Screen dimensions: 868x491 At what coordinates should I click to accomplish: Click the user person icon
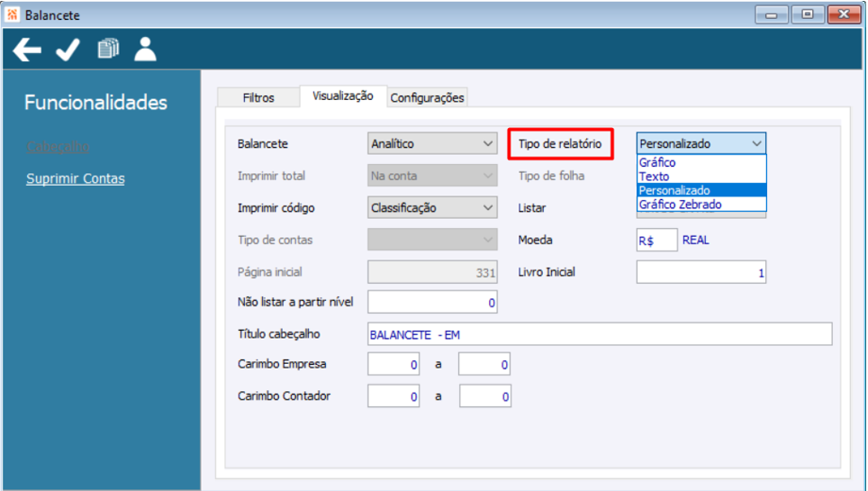click(x=146, y=49)
